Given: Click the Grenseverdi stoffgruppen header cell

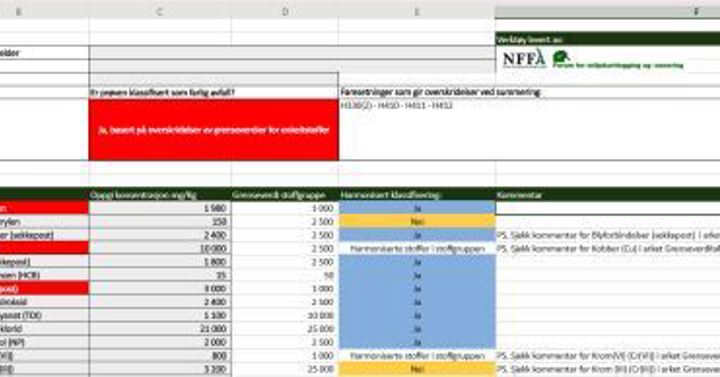Looking at the screenshot, I should [285, 195].
